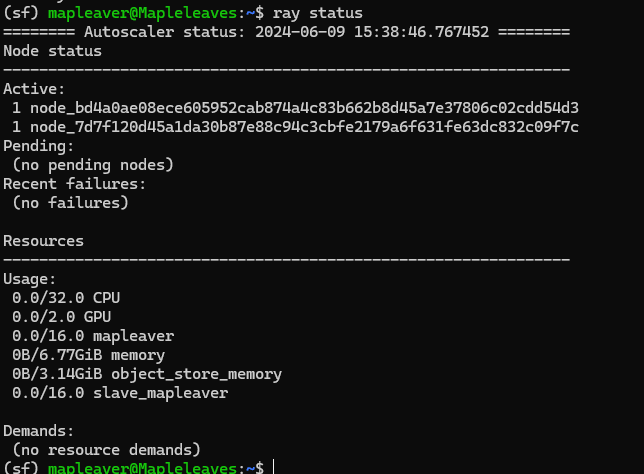Screen dimensions: 644x474
Task: Click the object_store_memory usage line
Action: pyautogui.click(x=147, y=374)
